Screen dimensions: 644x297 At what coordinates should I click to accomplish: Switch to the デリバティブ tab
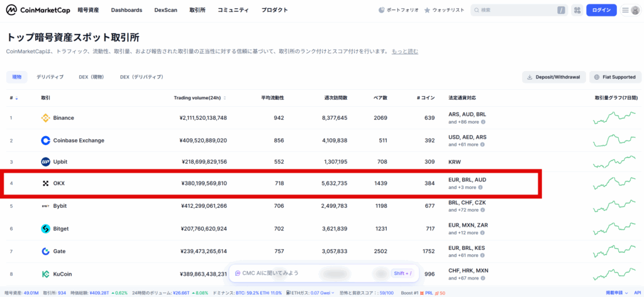[50, 77]
